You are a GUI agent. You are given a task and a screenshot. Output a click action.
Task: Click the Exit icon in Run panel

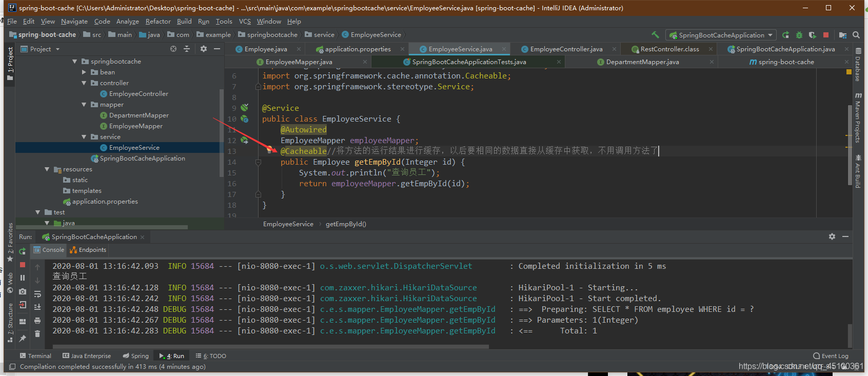point(23,305)
